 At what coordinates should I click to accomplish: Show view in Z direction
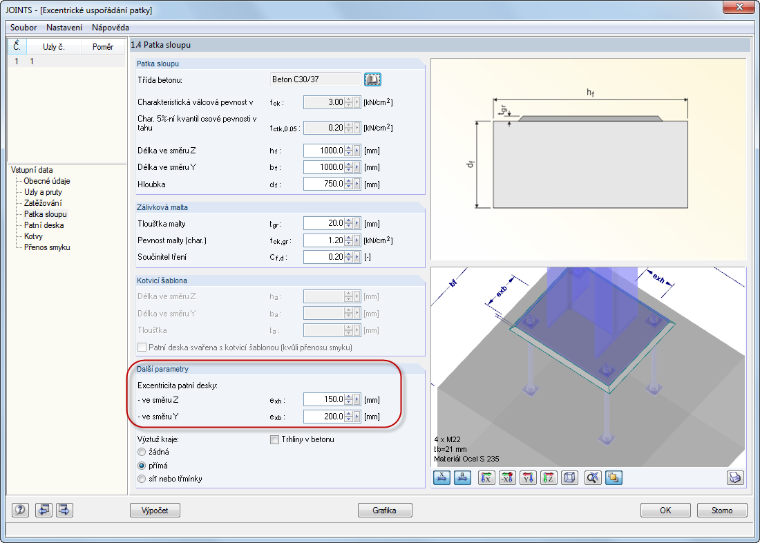pyautogui.click(x=549, y=478)
